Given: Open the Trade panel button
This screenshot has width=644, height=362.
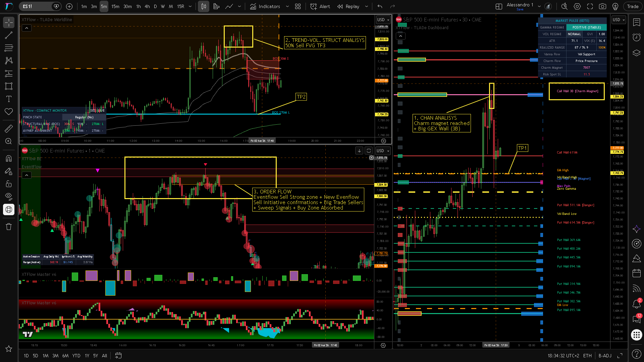Looking at the screenshot, I should (x=633, y=6).
